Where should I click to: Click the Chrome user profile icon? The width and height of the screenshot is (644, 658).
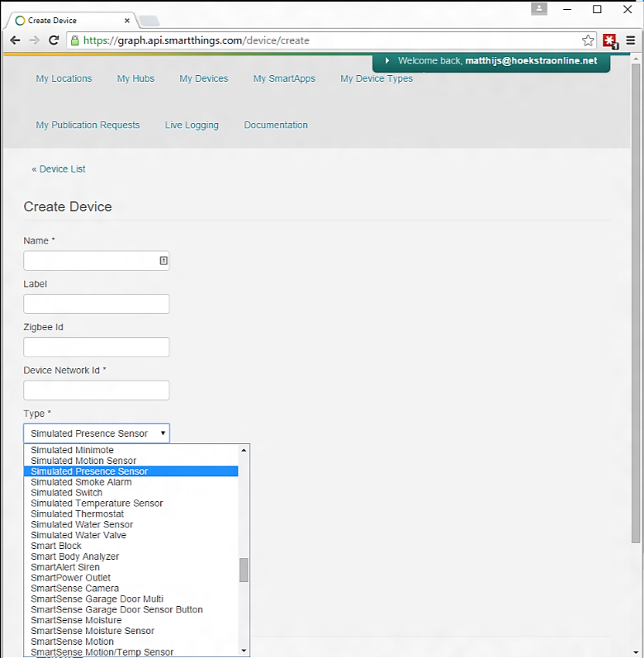pyautogui.click(x=538, y=9)
